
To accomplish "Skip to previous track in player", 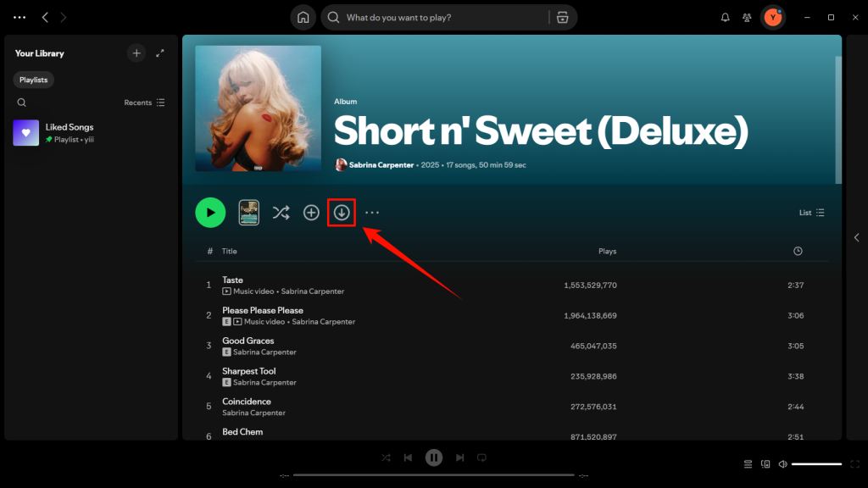I will (x=408, y=457).
